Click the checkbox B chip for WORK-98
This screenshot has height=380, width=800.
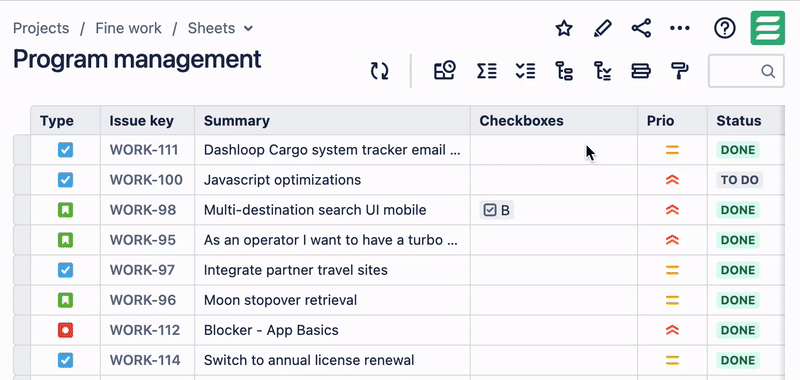pos(496,210)
